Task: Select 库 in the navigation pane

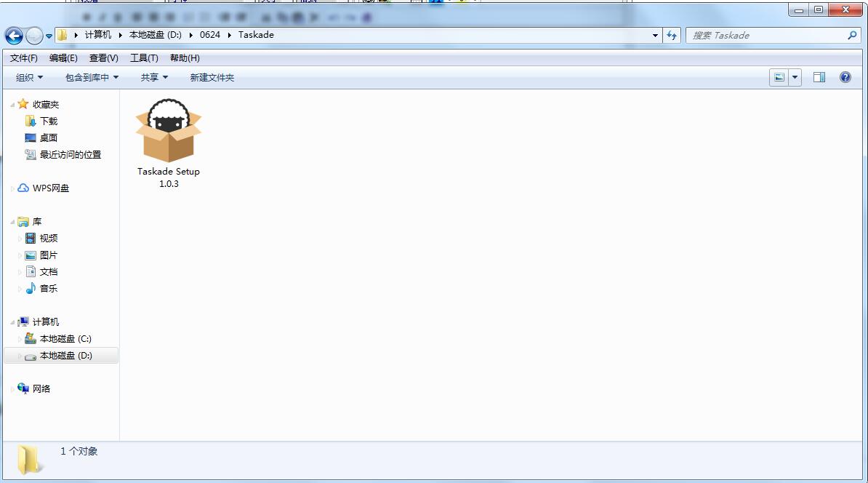Action: 37,222
